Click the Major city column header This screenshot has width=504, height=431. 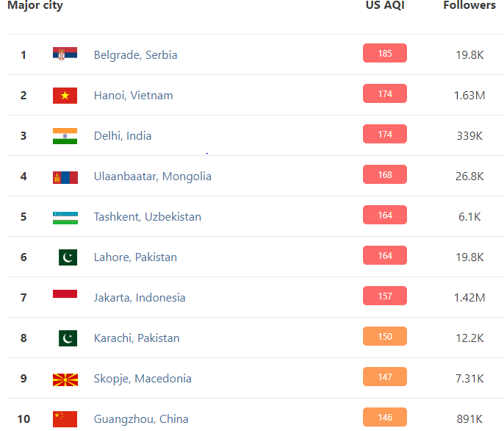(35, 5)
